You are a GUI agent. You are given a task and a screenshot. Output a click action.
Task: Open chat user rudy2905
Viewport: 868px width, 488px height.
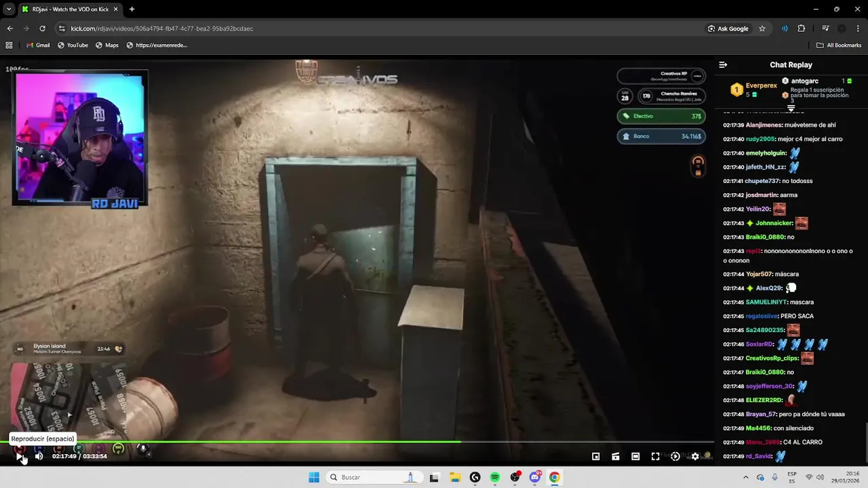[x=759, y=139]
